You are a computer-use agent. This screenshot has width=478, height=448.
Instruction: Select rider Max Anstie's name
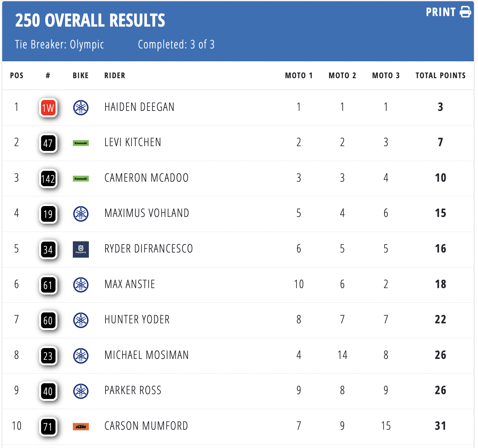[x=130, y=284]
